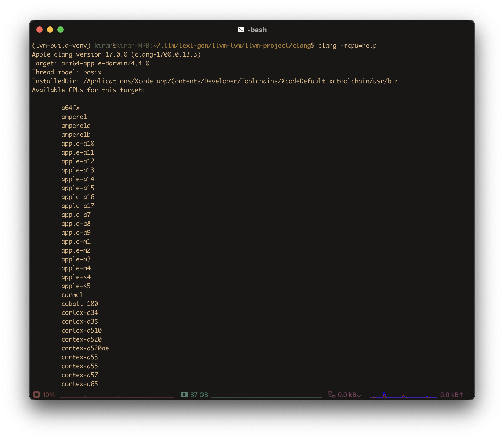Viewport: 504px width, 439px height.
Task: Click the apple-m2 entry
Action: pos(76,250)
